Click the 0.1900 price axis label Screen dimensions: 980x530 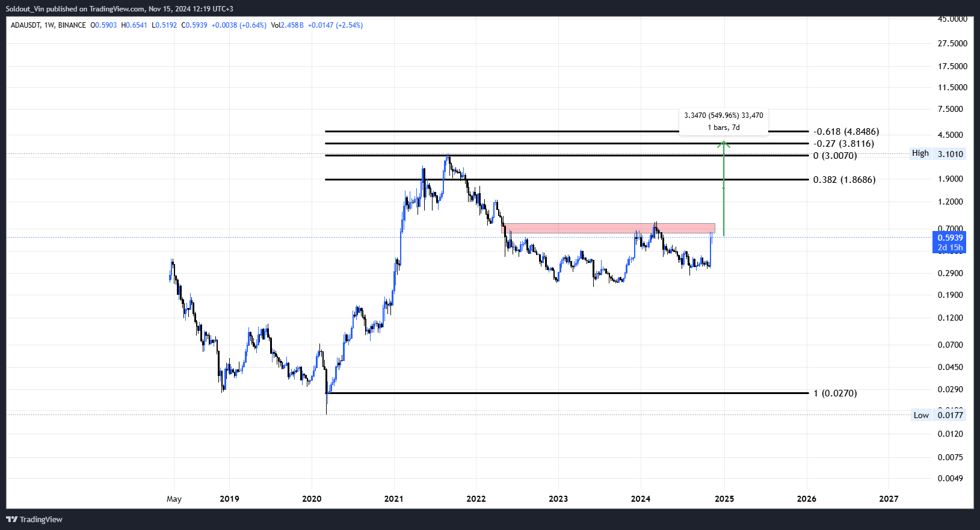[x=951, y=295]
